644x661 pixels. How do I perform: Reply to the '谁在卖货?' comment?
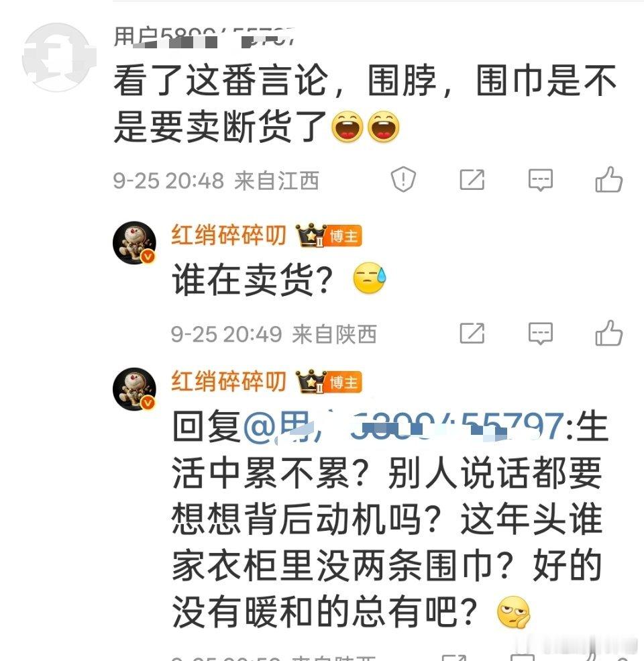(540, 334)
